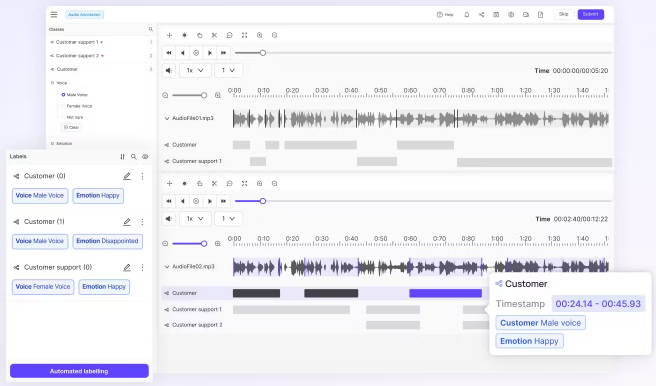Search classes with magnifier icon

[x=151, y=29]
